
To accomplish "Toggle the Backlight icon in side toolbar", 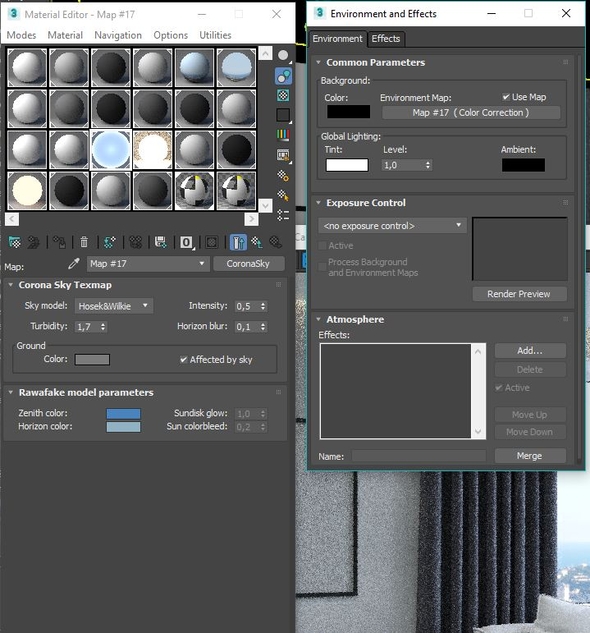I will click(x=283, y=76).
